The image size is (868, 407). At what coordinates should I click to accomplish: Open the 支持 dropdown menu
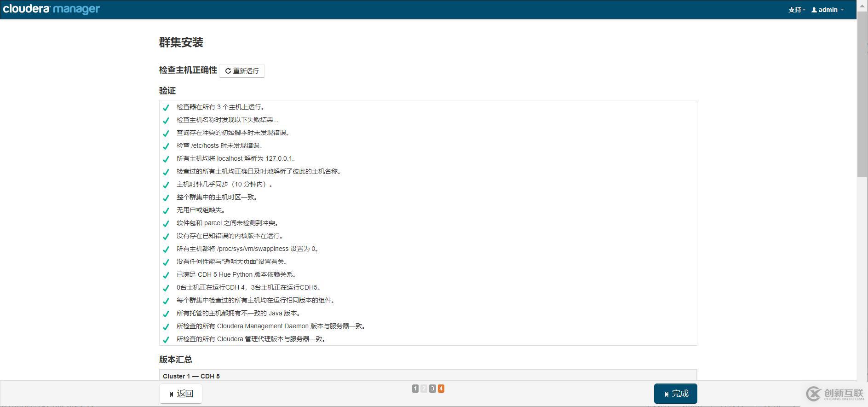(797, 10)
